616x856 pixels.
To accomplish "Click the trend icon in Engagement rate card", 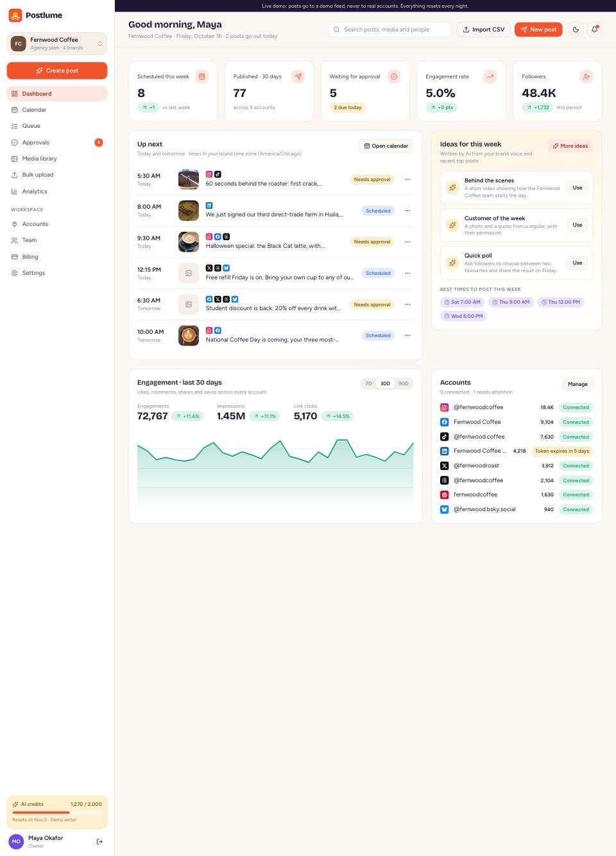I will coord(490,76).
